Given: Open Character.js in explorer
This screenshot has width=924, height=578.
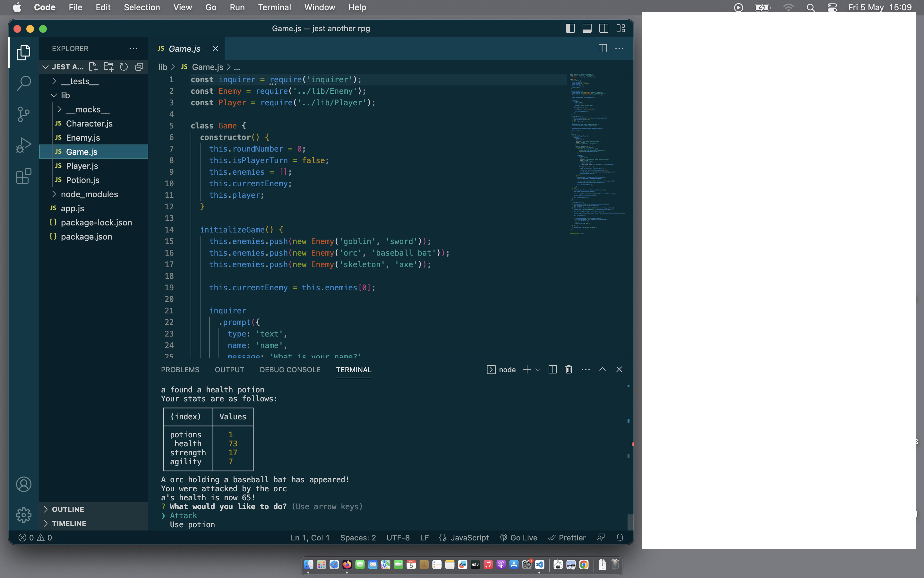Looking at the screenshot, I should (94, 124).
